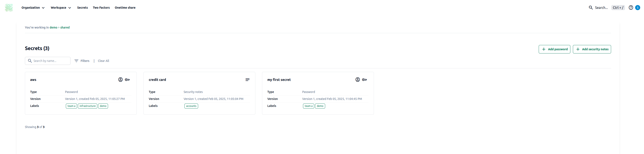Click the infrastructure label on aws
The image size is (644, 154).
pyautogui.click(x=88, y=106)
